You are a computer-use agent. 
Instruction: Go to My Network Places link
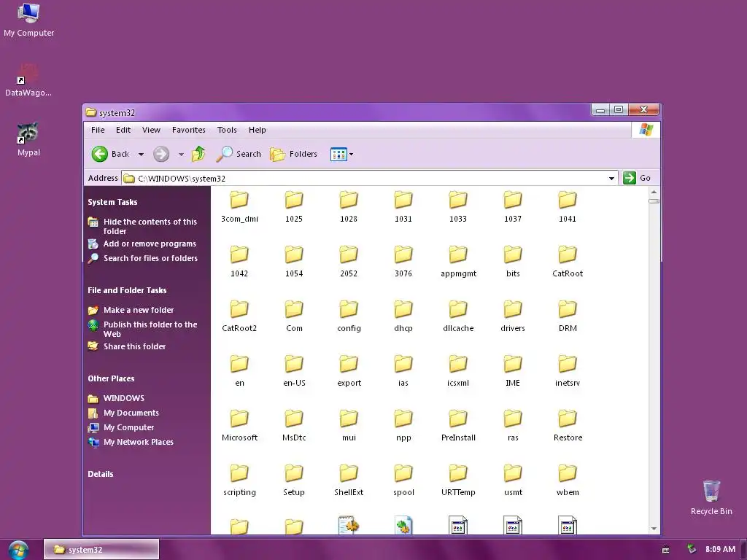(138, 442)
